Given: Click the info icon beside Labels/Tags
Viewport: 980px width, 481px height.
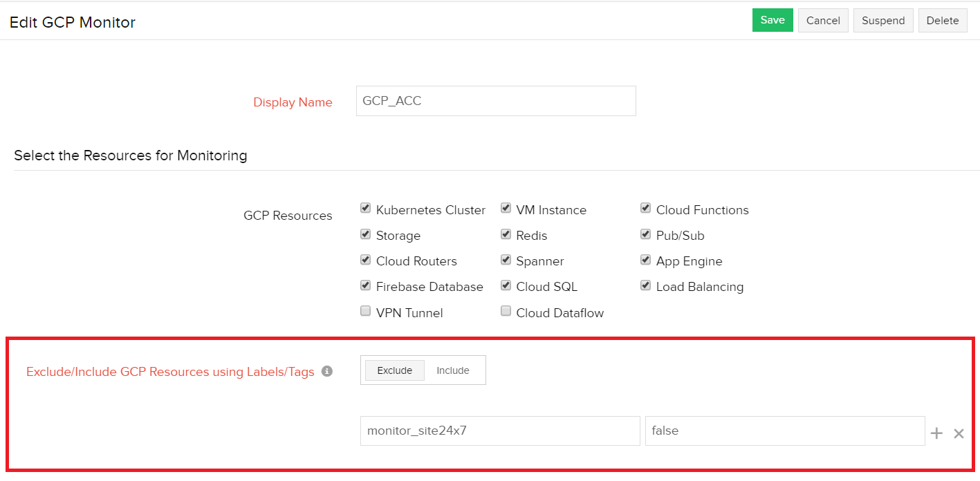Looking at the screenshot, I should [x=327, y=371].
